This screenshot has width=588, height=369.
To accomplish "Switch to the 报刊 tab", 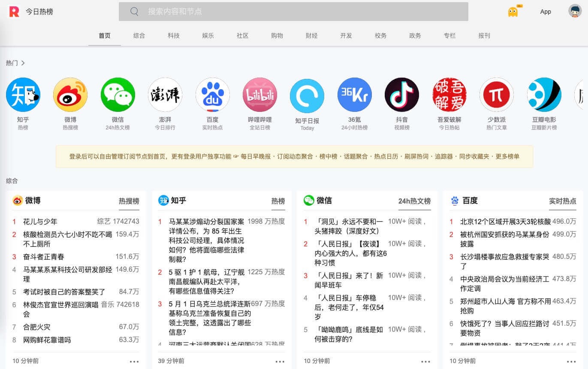I will [x=484, y=36].
